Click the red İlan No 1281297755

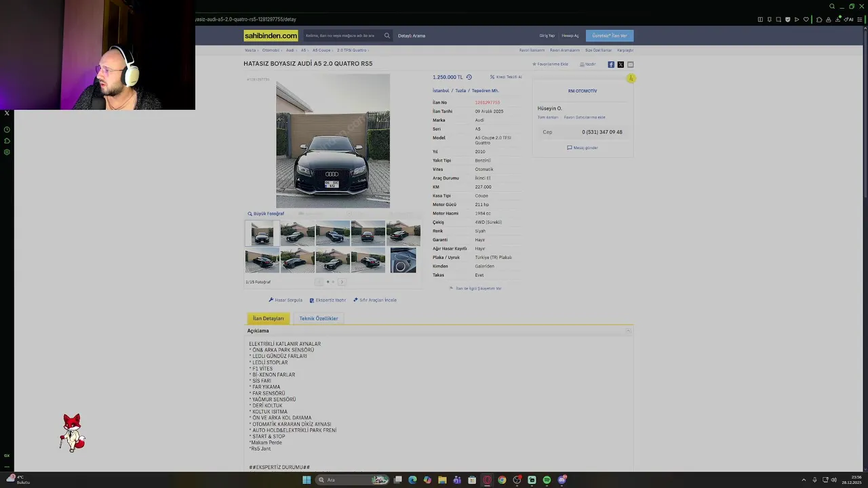488,102
